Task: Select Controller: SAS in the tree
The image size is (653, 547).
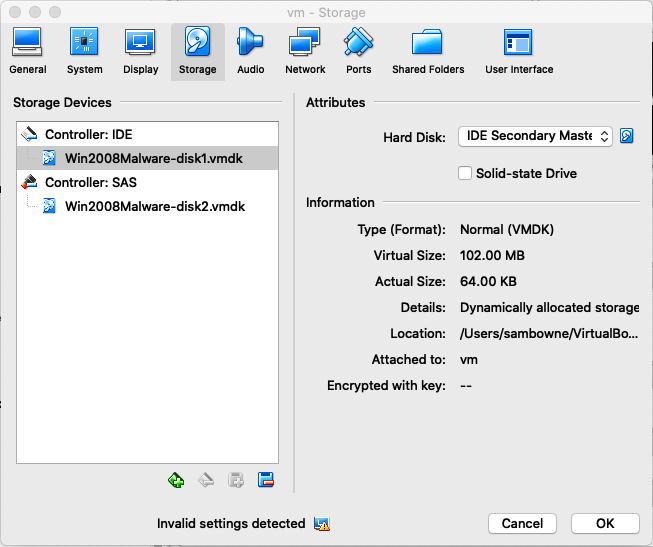Action: [147, 182]
